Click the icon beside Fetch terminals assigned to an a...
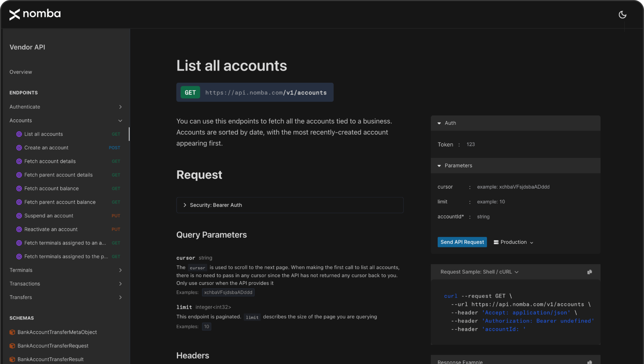 tap(19, 243)
